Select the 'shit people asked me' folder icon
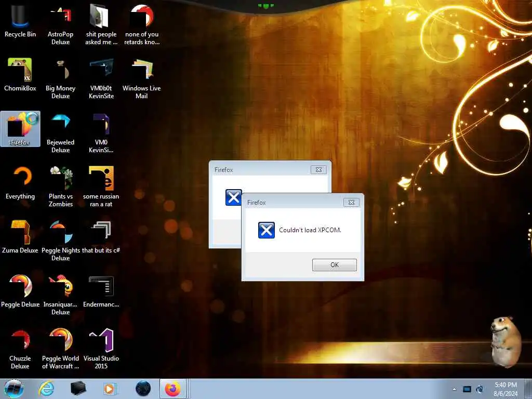This screenshot has width=532, height=399. 101,25
